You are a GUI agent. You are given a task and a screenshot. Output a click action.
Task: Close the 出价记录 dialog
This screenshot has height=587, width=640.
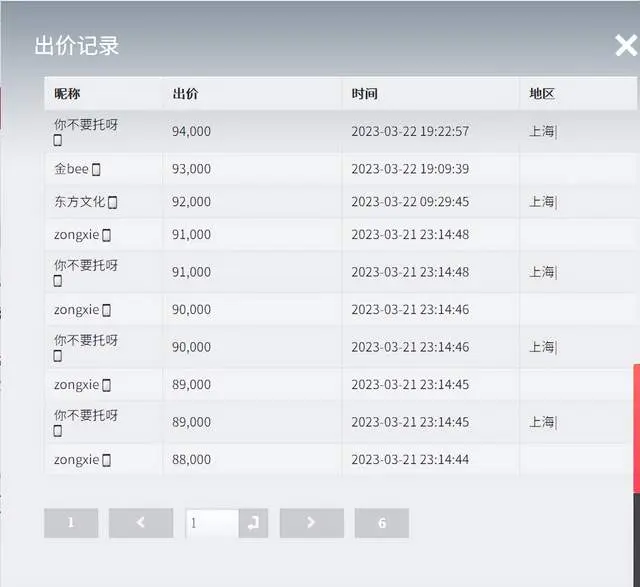pyautogui.click(x=625, y=45)
